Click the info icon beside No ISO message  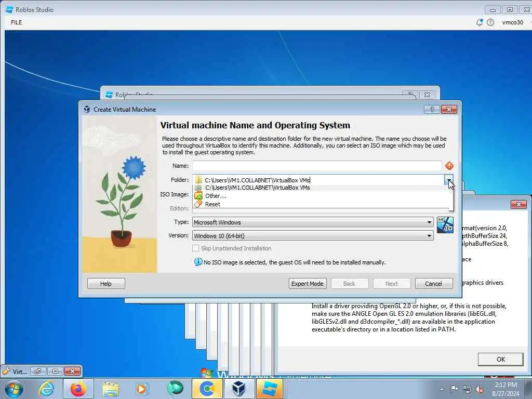198,262
